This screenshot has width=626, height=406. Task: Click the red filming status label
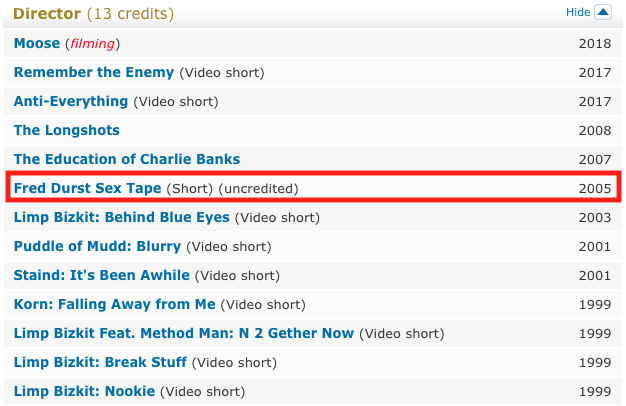(93, 44)
